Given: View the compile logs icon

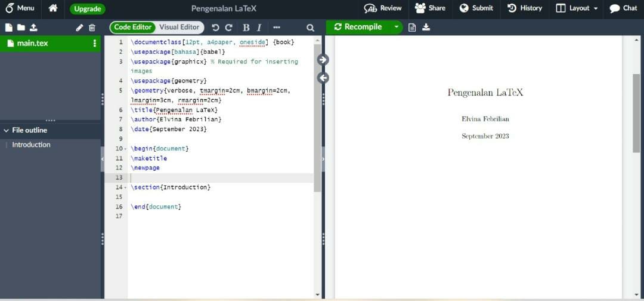Looking at the screenshot, I should coord(413,27).
